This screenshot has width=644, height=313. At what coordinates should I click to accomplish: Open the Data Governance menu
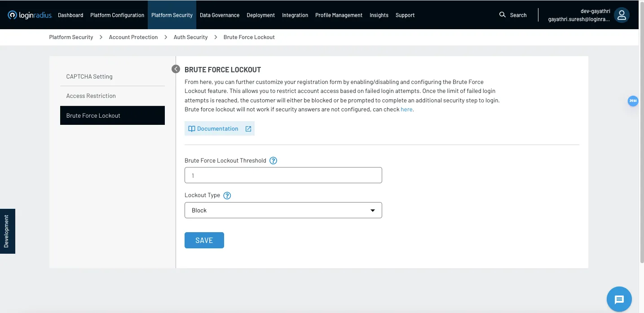pyautogui.click(x=220, y=15)
